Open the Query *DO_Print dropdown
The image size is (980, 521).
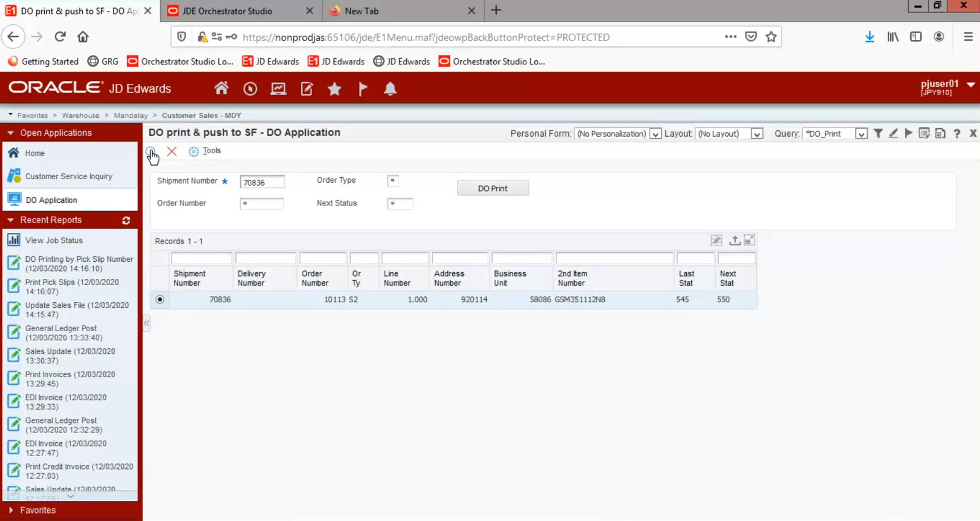pos(861,134)
